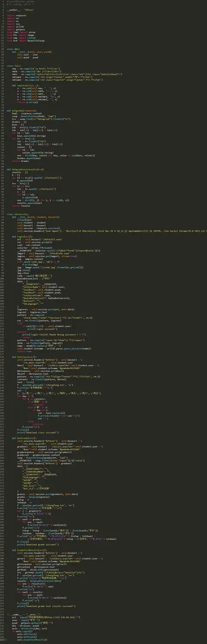The image size is (207, 644).
Task: Click the 'return x.strip()' statement
Action: pos(27,102)
